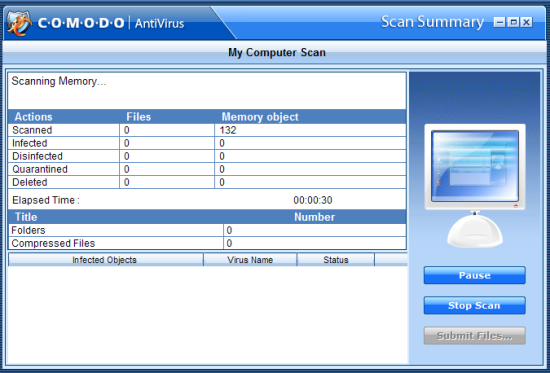Click the Compressed Files row
550x373 pixels.
(x=207, y=243)
